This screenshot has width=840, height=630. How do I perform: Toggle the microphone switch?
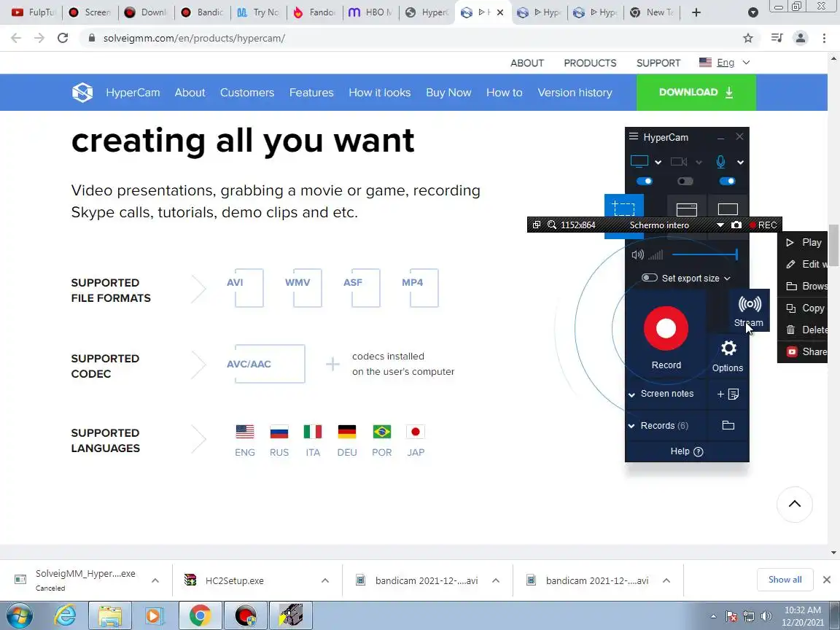pyautogui.click(x=728, y=181)
